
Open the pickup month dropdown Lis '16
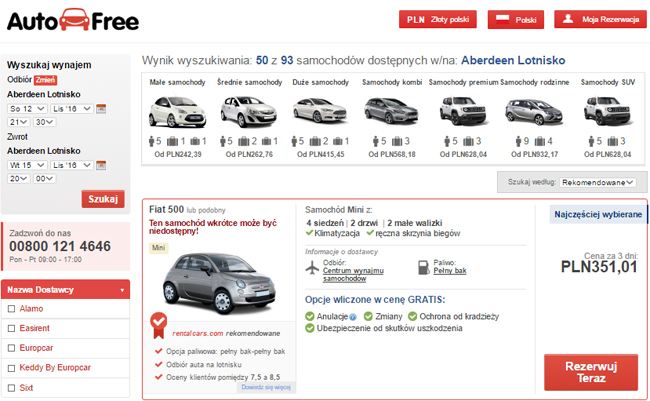point(72,109)
